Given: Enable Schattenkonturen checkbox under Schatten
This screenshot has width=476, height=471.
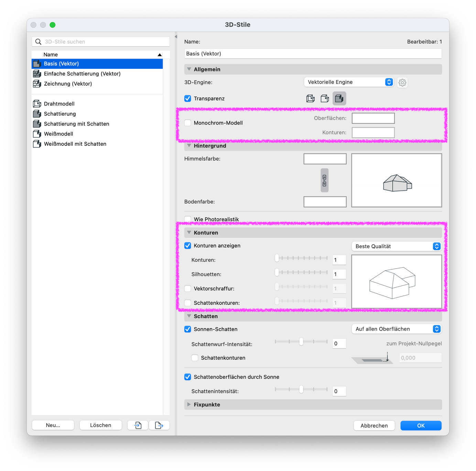Looking at the screenshot, I should (x=195, y=358).
